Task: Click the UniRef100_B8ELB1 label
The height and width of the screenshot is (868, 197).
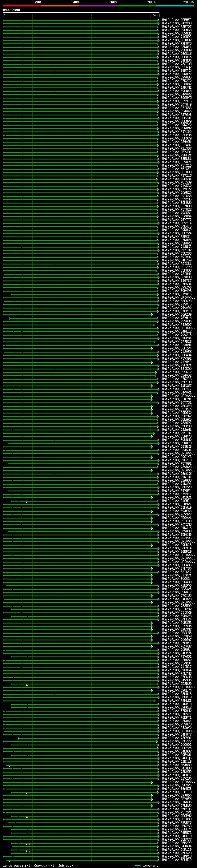Action: point(177,159)
